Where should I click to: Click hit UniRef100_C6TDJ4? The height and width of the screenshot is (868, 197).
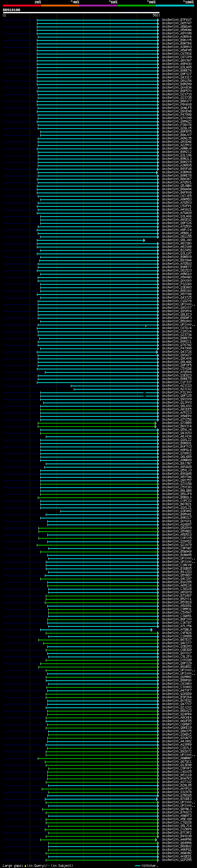176,328
